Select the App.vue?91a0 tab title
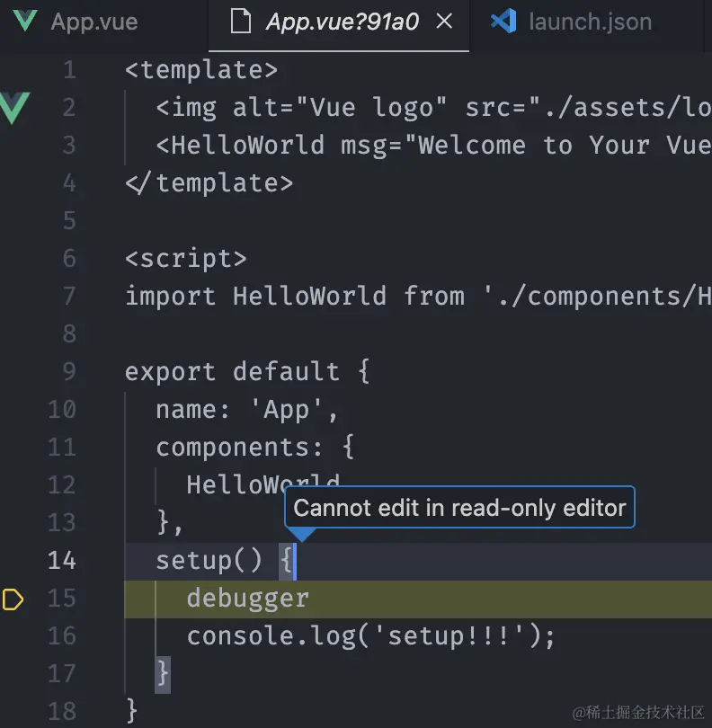 [343, 22]
